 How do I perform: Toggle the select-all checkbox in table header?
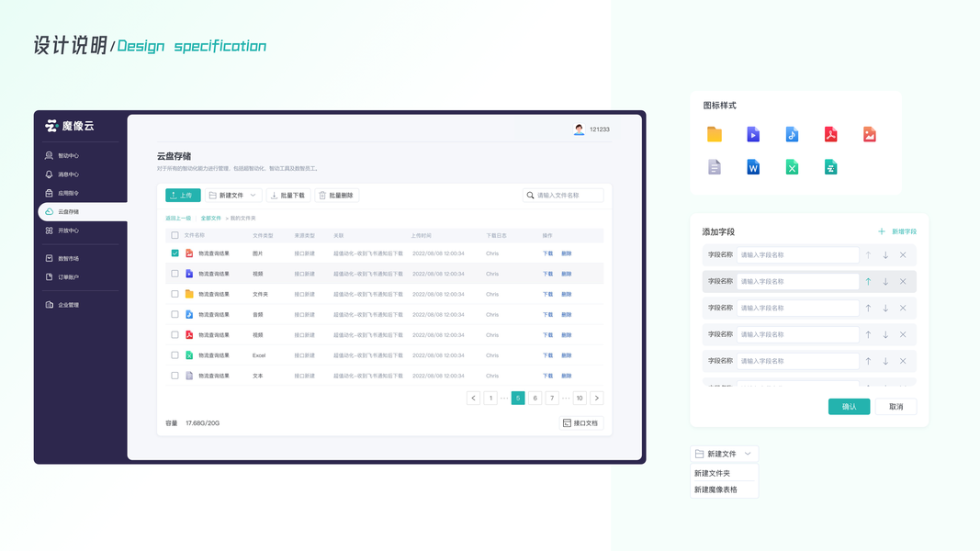pyautogui.click(x=175, y=235)
